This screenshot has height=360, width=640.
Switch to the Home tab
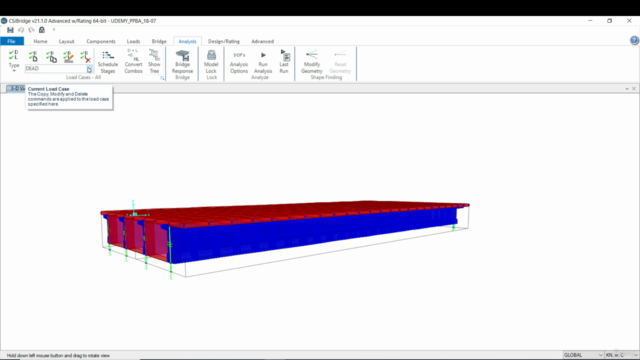pyautogui.click(x=40, y=41)
